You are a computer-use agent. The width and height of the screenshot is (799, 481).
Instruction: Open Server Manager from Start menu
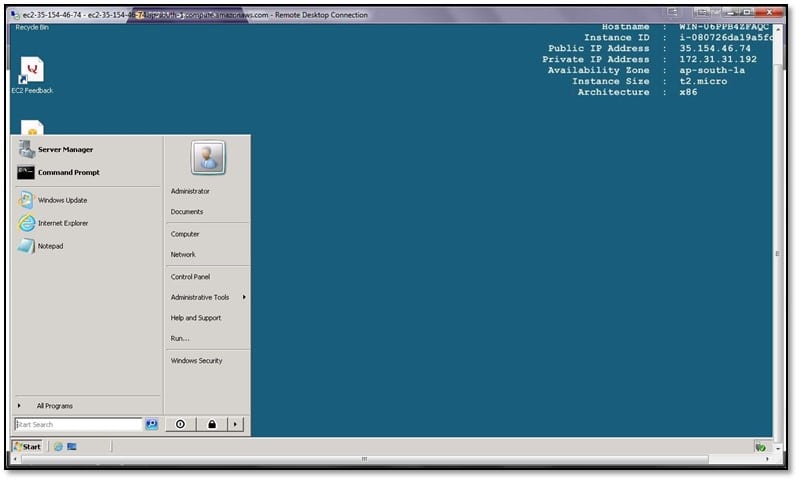coord(64,150)
